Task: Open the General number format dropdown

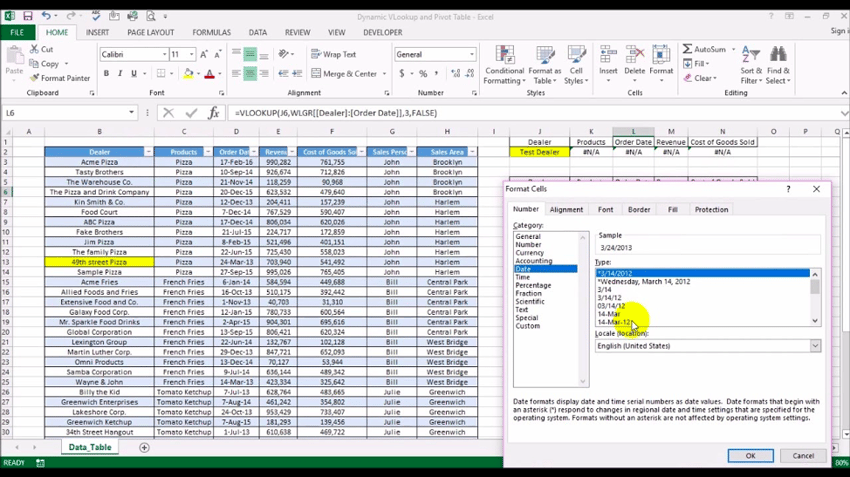Action: tap(472, 54)
